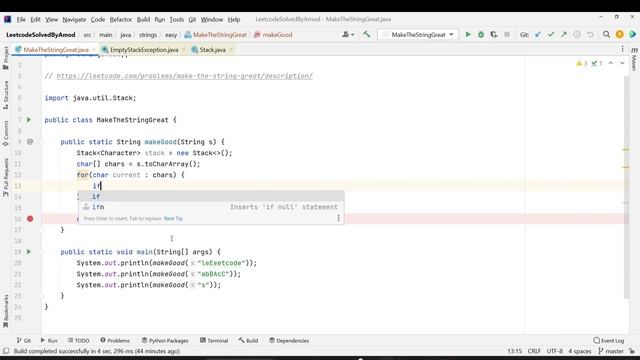Click the MakeTheStringGreat breadcrumb
The height and width of the screenshot is (360, 640).
coord(216,35)
